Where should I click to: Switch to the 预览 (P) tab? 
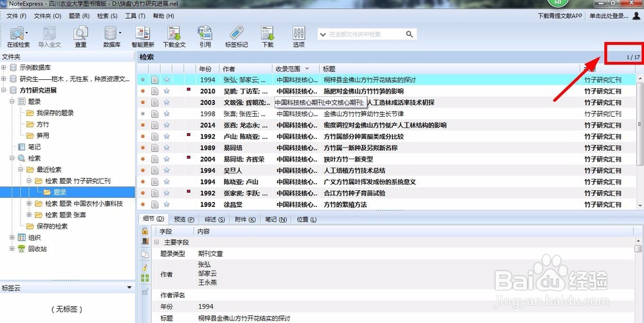pos(184,219)
